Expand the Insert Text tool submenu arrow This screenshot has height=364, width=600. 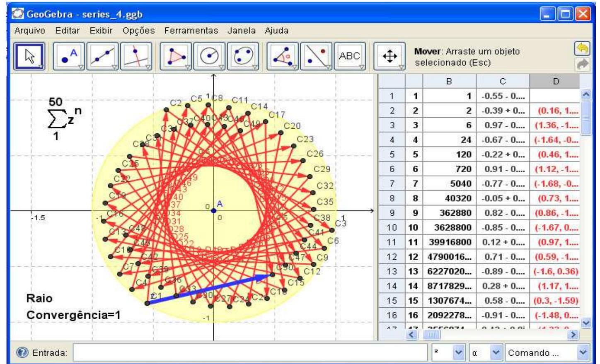point(362,67)
